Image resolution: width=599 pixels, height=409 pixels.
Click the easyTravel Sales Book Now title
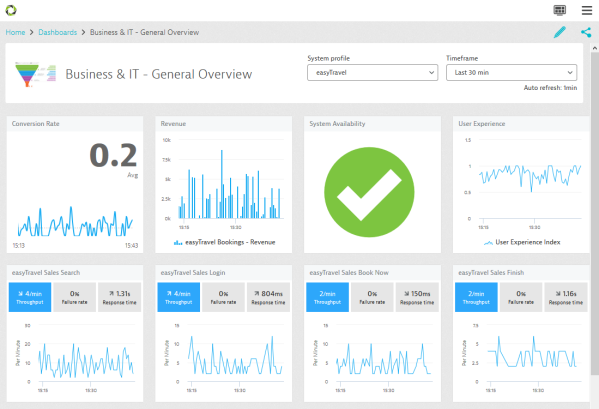pos(349,273)
